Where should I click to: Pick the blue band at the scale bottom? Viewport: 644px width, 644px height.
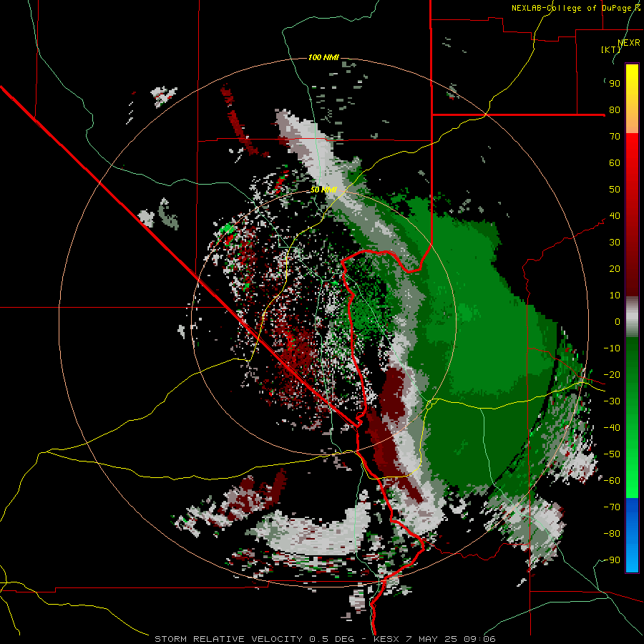coord(632,535)
